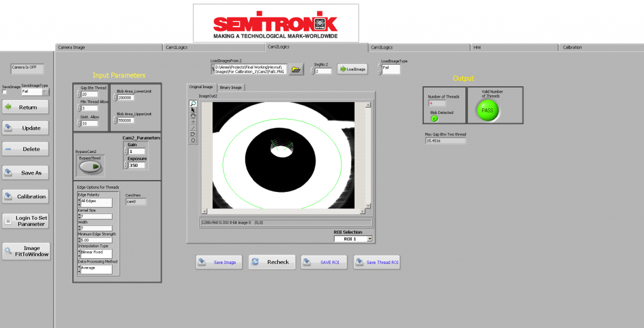Select the zoom magnifier tool

[193, 103]
